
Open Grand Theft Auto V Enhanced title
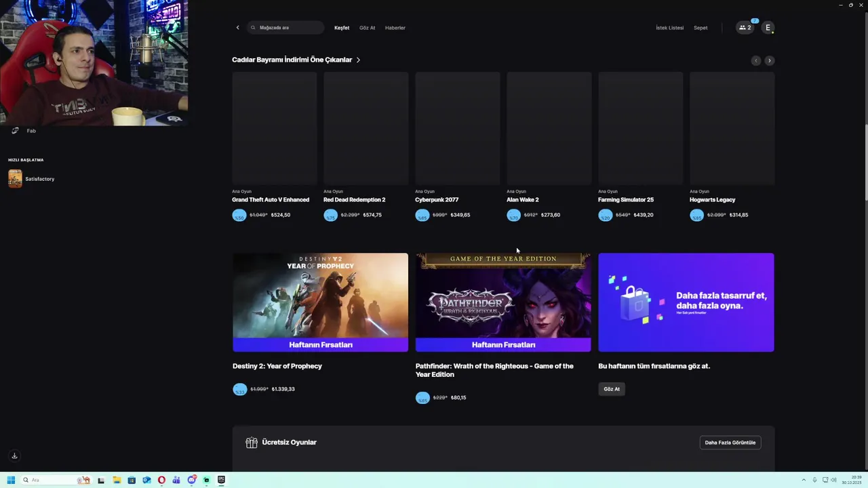(x=271, y=200)
